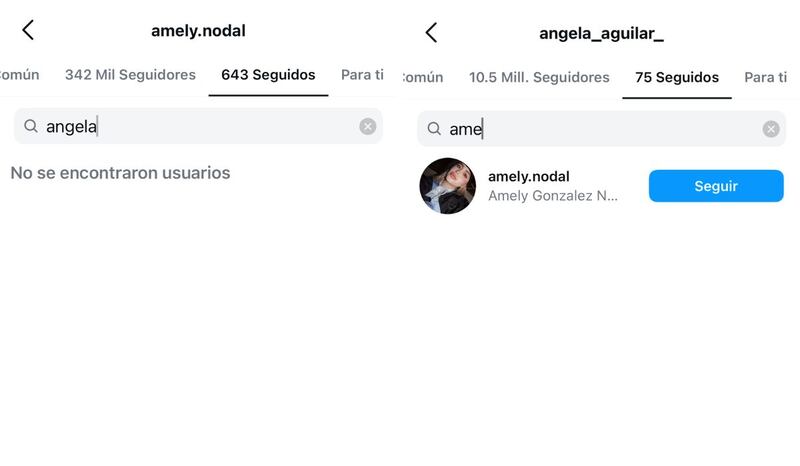Clear the "ame" search text
Image resolution: width=800 pixels, height=466 pixels.
tap(770, 129)
